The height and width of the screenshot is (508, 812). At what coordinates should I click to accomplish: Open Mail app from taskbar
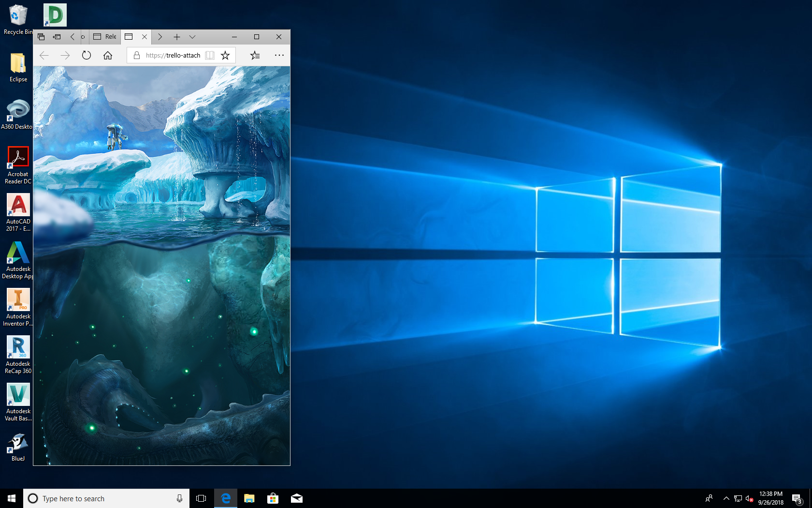(x=297, y=498)
